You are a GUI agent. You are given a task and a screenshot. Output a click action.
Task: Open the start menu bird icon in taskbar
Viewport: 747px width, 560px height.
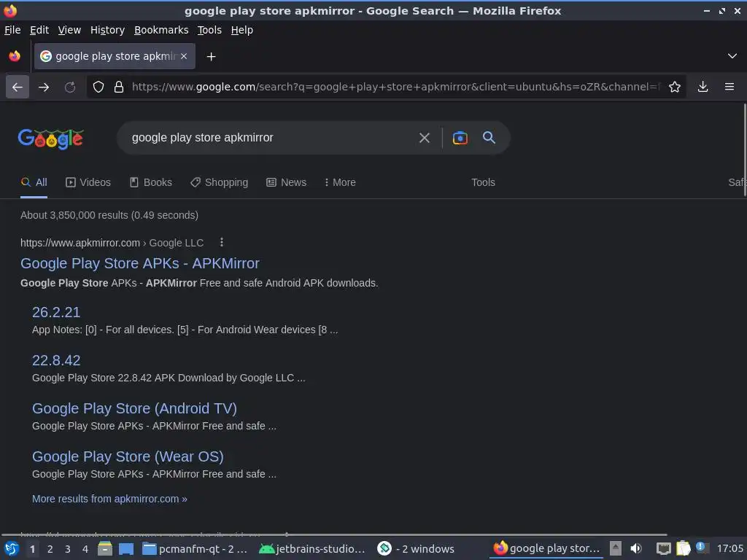[12, 548]
